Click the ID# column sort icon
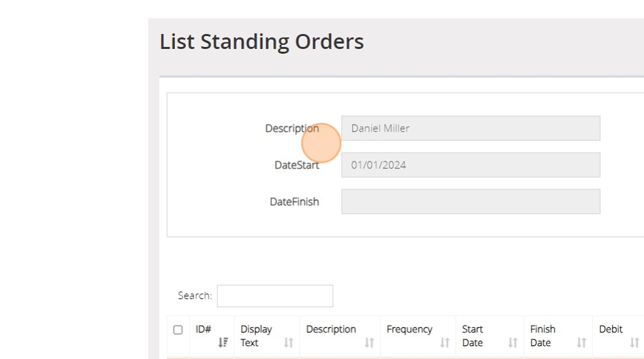 223,343
